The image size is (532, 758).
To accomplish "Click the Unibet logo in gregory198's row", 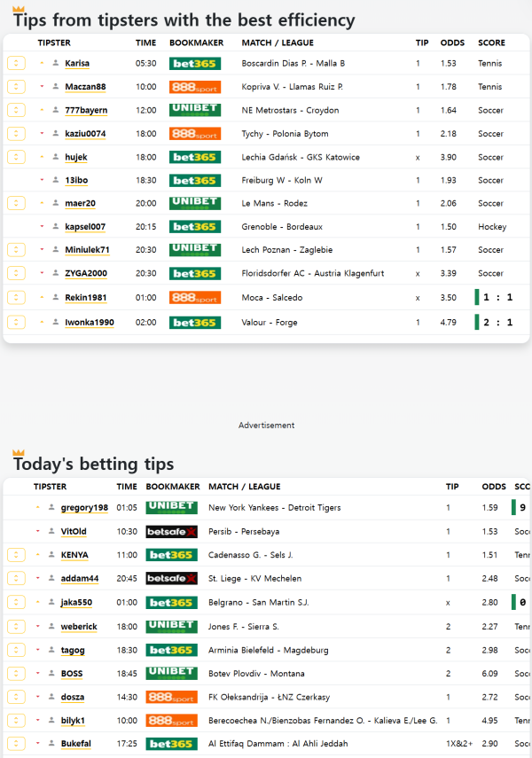I will (171, 508).
